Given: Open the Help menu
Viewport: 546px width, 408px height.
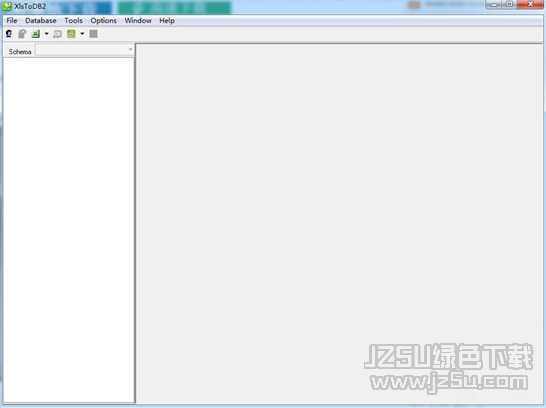Looking at the screenshot, I should pyautogui.click(x=167, y=21).
